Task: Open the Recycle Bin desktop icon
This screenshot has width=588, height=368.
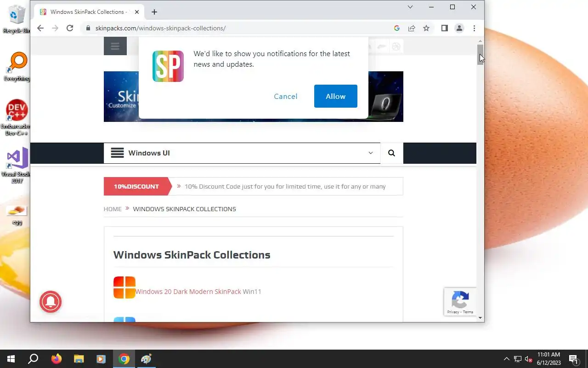Action: click(x=17, y=19)
